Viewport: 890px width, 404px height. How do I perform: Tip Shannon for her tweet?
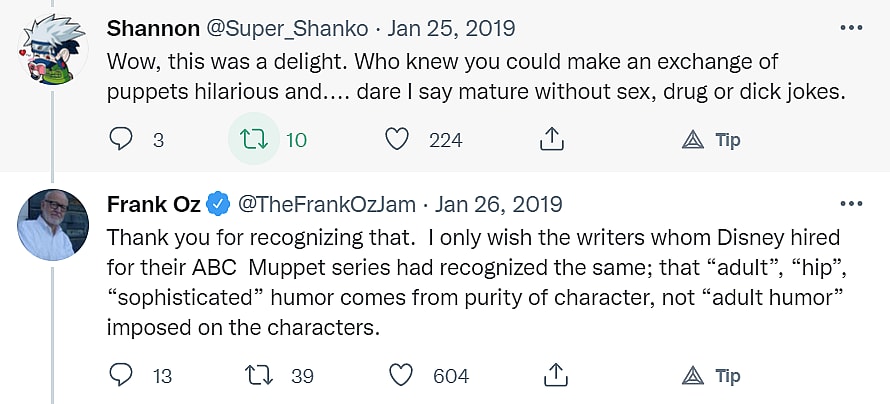tap(711, 140)
